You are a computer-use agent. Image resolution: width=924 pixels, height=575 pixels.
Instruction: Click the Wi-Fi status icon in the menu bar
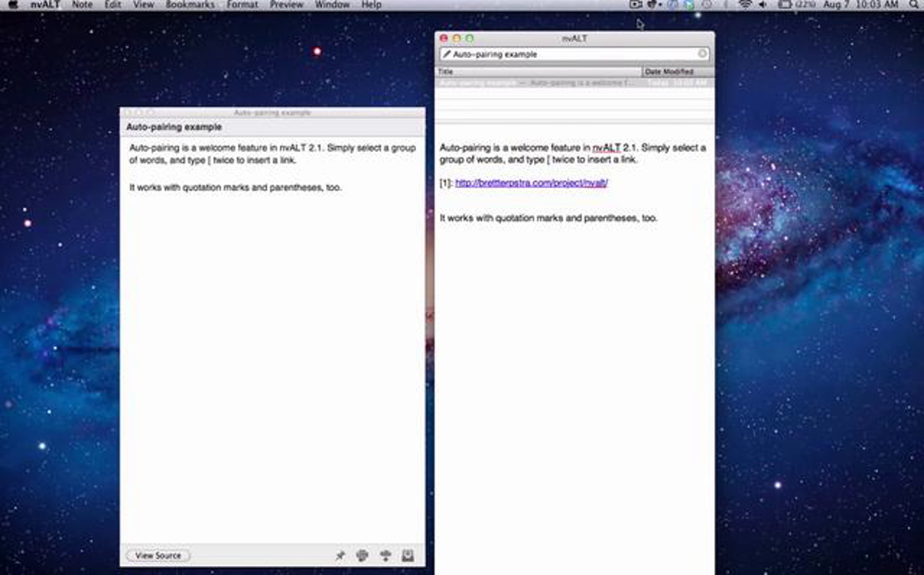(745, 5)
